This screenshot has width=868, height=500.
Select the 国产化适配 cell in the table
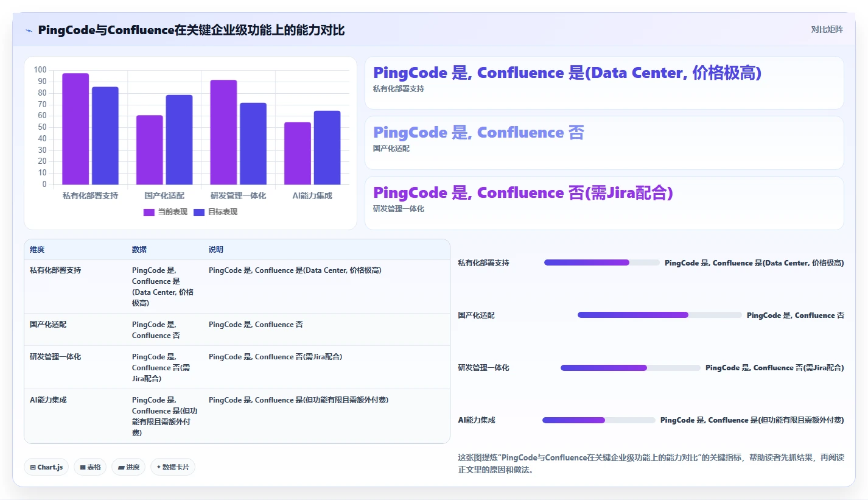75,329
